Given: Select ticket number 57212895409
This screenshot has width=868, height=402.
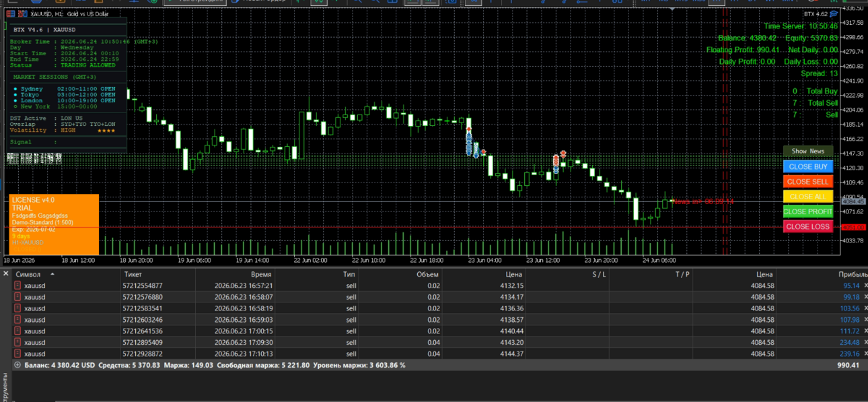Looking at the screenshot, I should (x=143, y=342).
